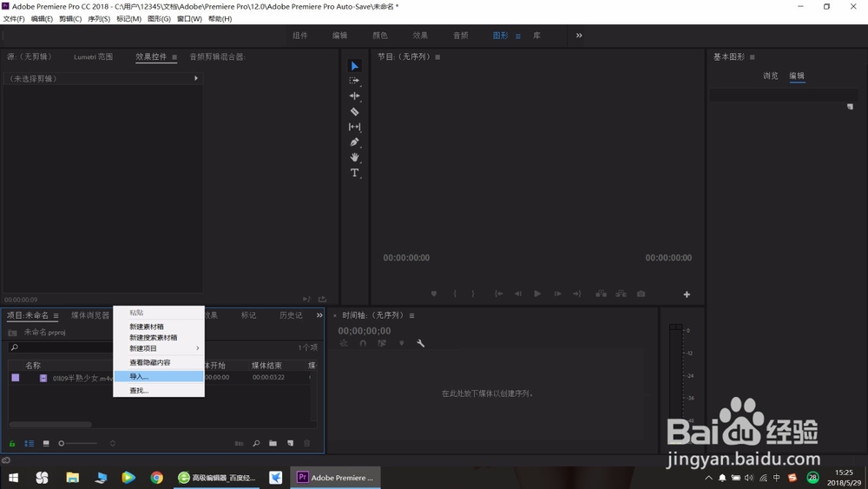Add marker in timeline panel
The width and height of the screenshot is (868, 489).
[402, 343]
